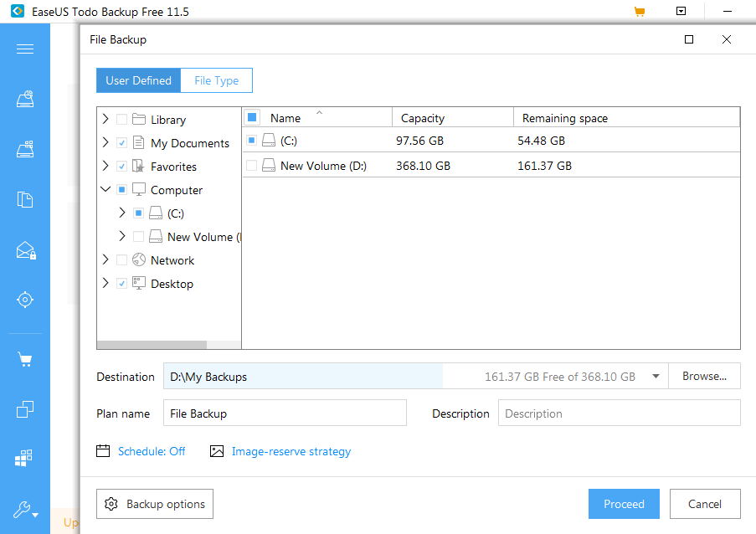This screenshot has height=534, width=756.
Task: Open the Image-reserve strategy link
Action: pyautogui.click(x=291, y=451)
